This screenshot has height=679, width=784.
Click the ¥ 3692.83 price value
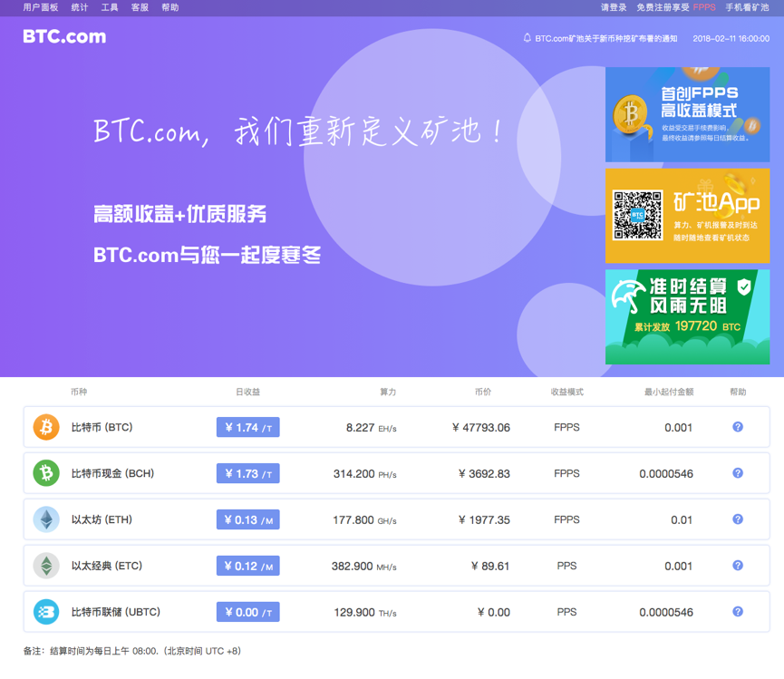[x=484, y=473]
